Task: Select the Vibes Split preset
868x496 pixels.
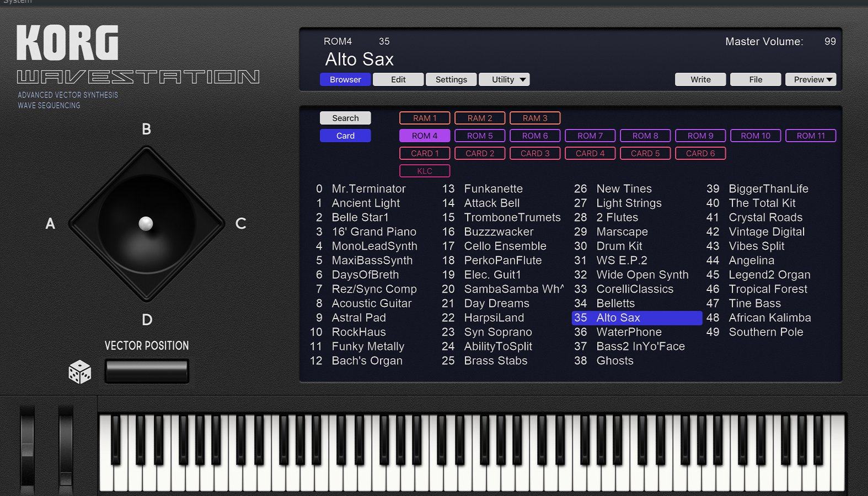Action: (756, 246)
